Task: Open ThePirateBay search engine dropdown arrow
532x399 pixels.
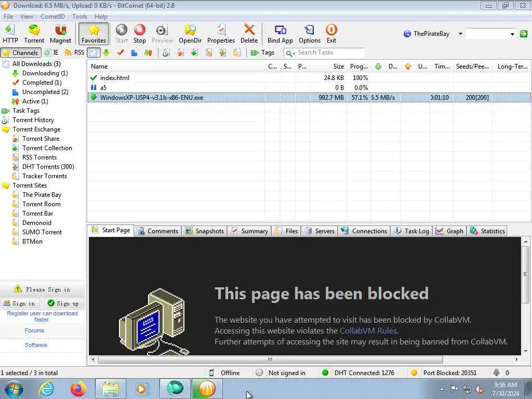Action: point(460,34)
